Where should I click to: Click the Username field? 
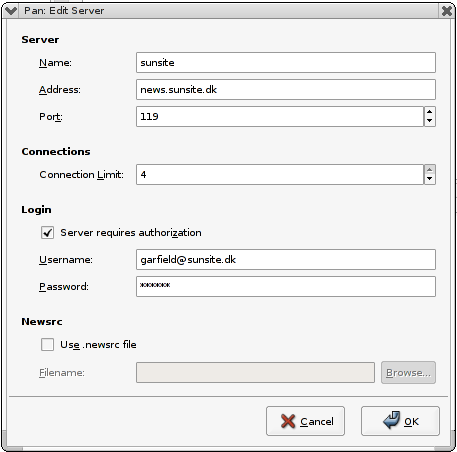pyautogui.click(x=286, y=259)
